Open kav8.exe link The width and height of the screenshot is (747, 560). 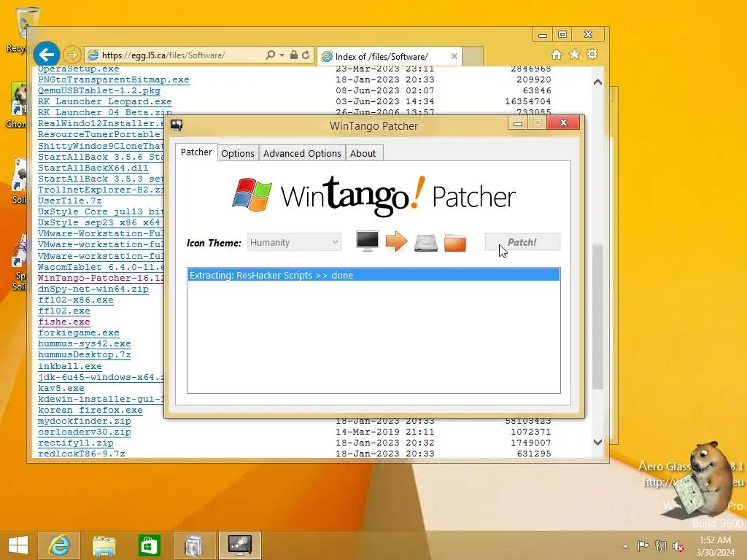point(61,388)
